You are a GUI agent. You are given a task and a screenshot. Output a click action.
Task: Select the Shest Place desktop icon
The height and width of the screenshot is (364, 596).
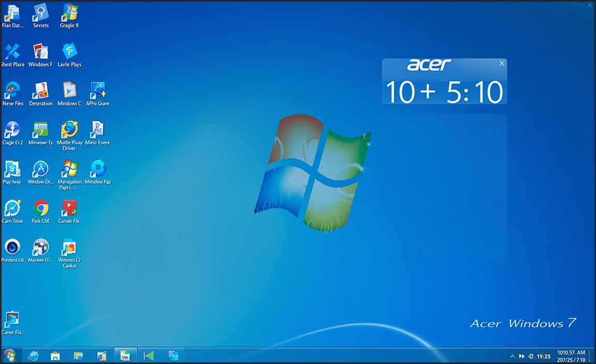coord(12,55)
